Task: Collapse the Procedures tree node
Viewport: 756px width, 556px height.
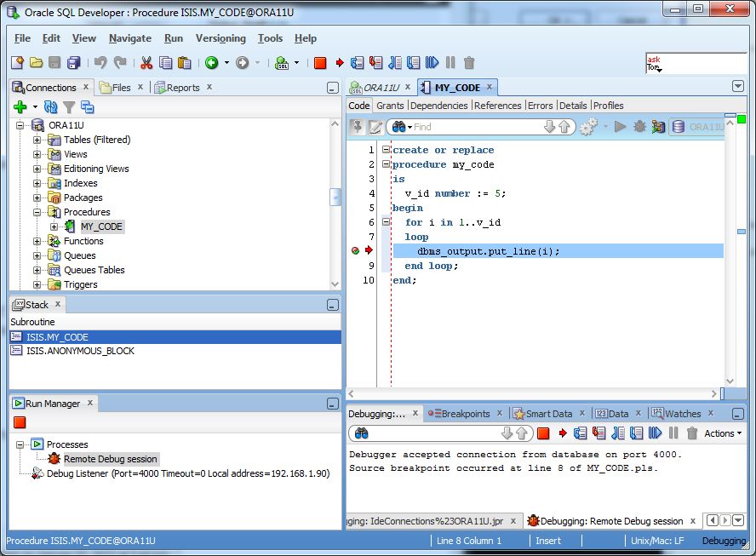Action: 37,212
